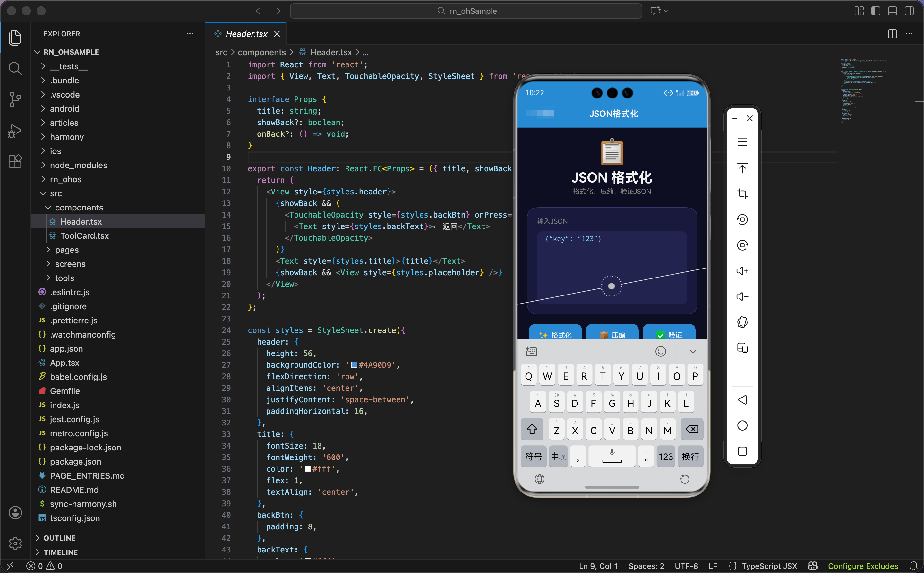This screenshot has width=924, height=573.
Task: Click the emulator screenshot crop icon
Action: (x=742, y=194)
